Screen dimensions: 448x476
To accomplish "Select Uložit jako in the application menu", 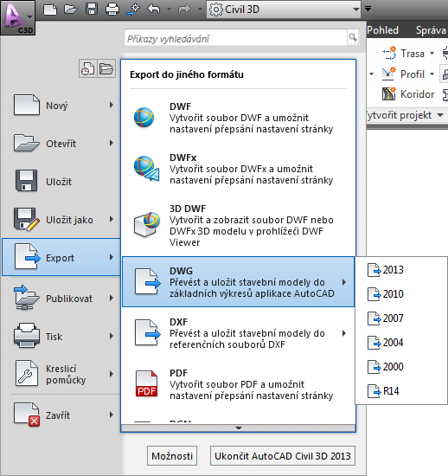I will point(61,219).
